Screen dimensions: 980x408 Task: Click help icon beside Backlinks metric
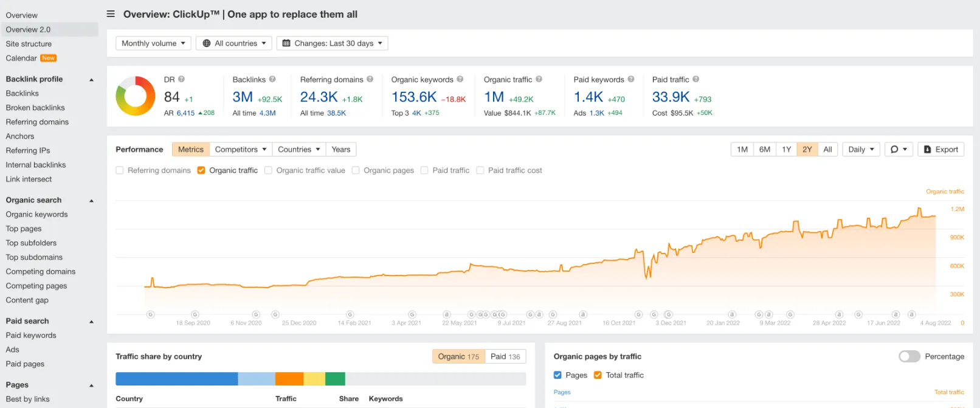click(x=272, y=79)
